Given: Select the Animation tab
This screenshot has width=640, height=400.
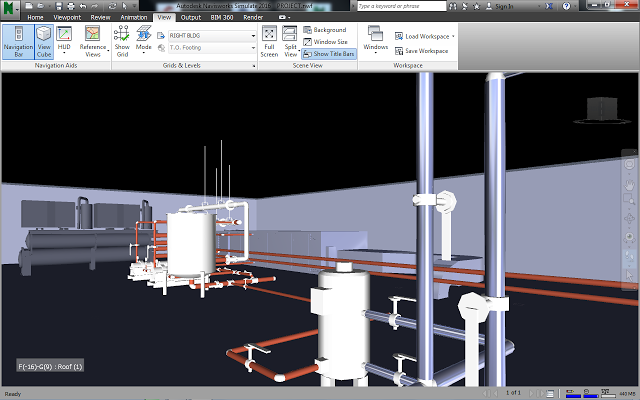Looking at the screenshot, I should 133,17.
